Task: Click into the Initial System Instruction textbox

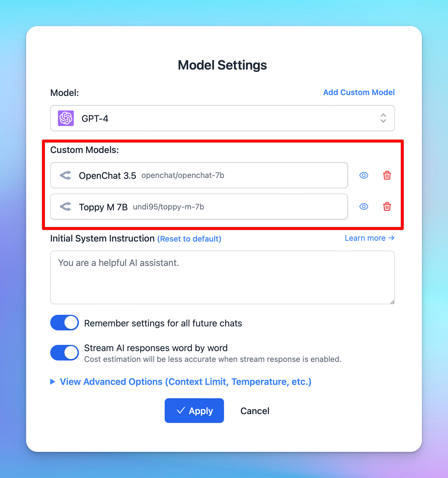Action: point(223,277)
